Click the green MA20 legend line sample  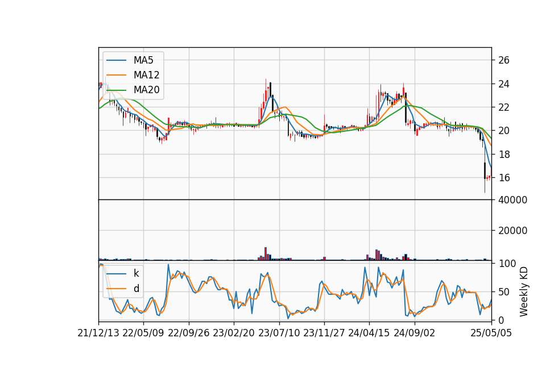[116, 90]
